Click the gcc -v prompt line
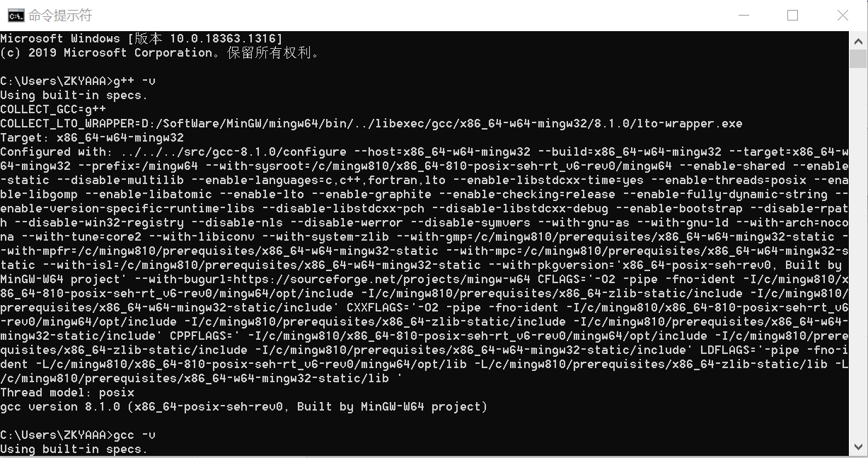The height and width of the screenshot is (458, 868). [78, 435]
